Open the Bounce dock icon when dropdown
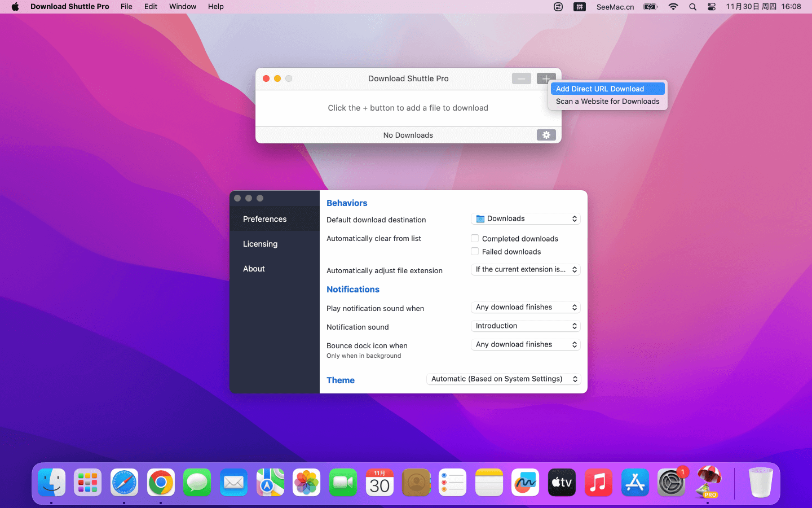812x508 pixels. point(526,345)
